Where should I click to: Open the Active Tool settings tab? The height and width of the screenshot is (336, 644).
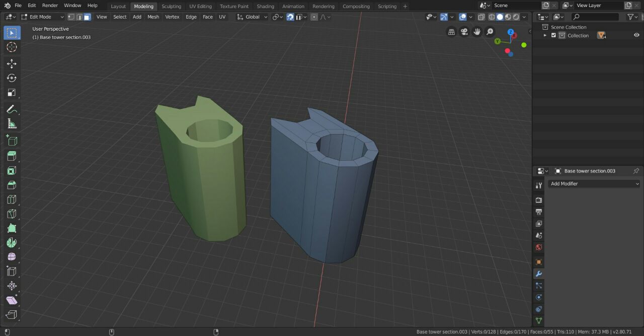click(x=538, y=185)
